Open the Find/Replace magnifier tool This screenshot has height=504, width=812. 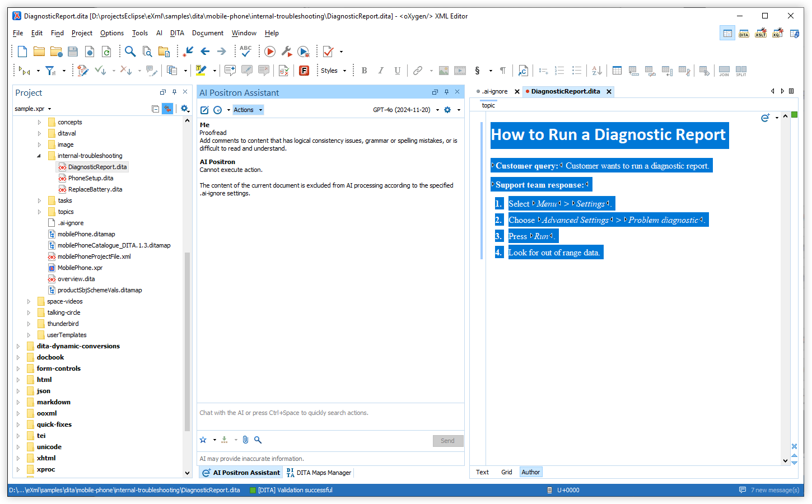(x=130, y=52)
